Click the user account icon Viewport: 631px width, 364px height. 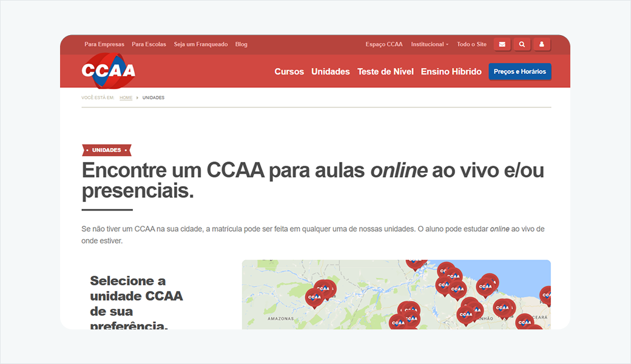pyautogui.click(x=542, y=44)
